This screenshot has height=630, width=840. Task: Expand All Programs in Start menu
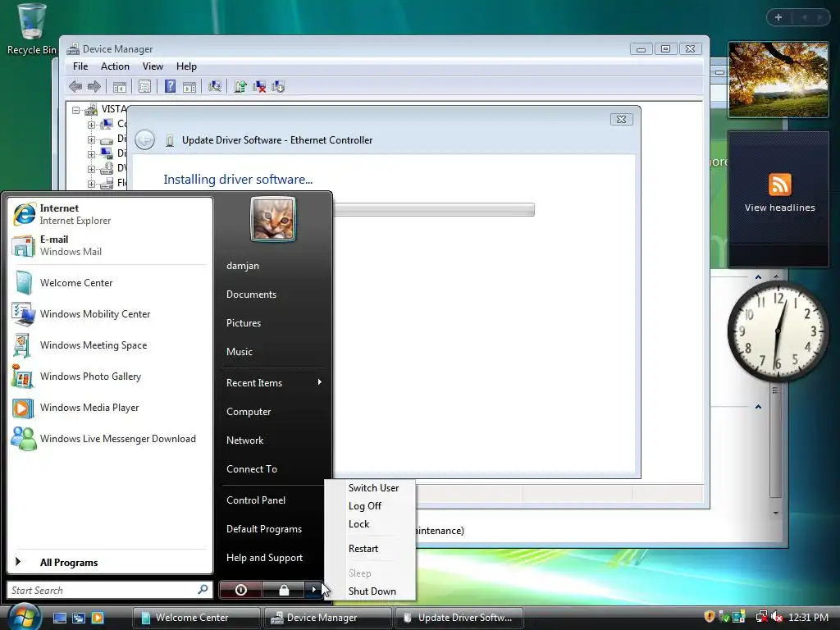click(x=110, y=562)
